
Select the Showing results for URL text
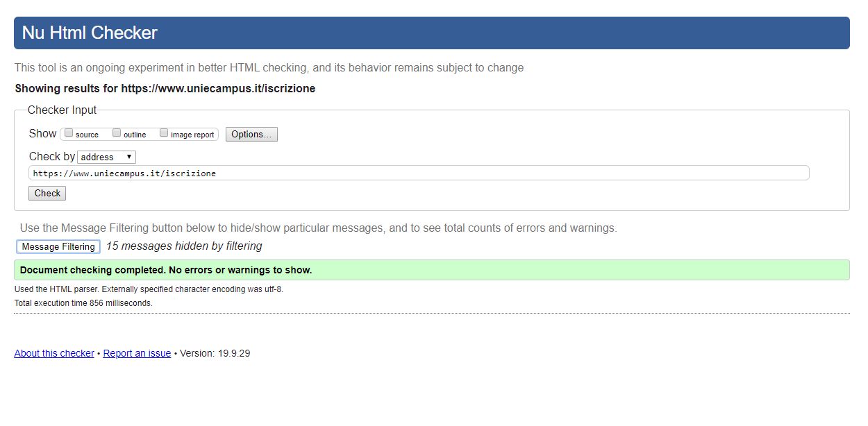[x=165, y=89]
